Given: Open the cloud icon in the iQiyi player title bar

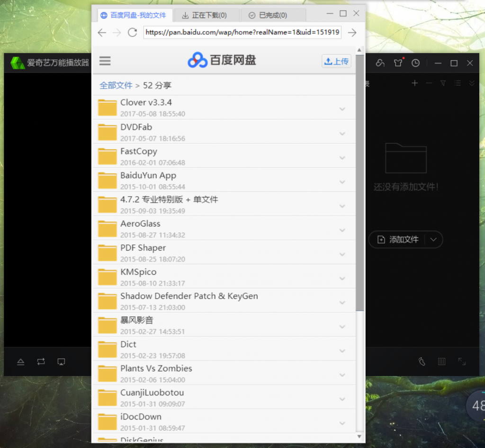Looking at the screenshot, I should [x=380, y=63].
